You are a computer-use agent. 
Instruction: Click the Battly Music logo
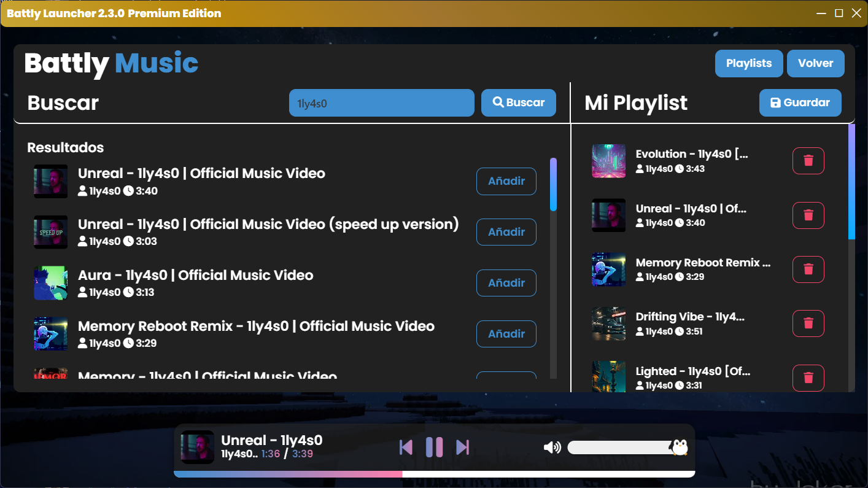(111, 63)
